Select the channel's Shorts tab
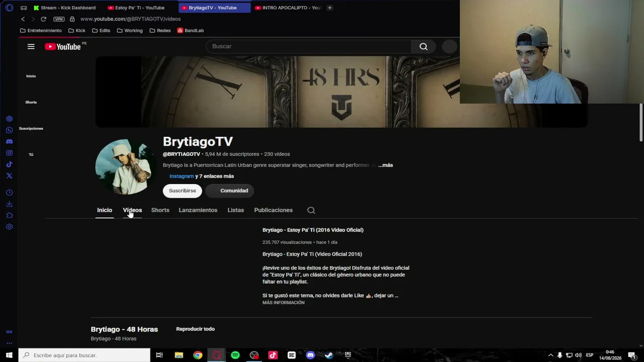Image resolution: width=644 pixels, height=362 pixels. tap(160, 210)
